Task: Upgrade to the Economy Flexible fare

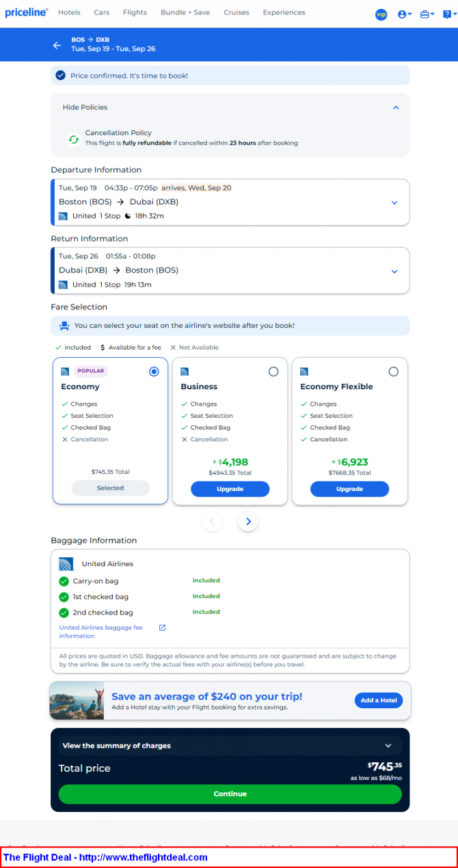Action: click(x=349, y=489)
